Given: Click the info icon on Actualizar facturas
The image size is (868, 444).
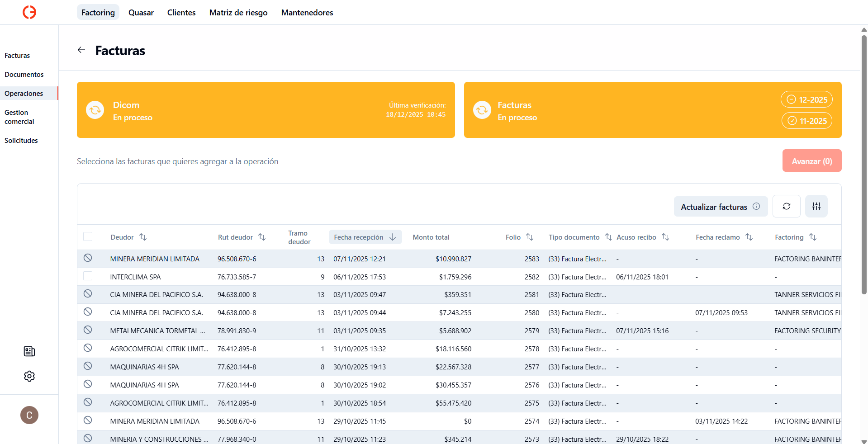Looking at the screenshot, I should 756,206.
